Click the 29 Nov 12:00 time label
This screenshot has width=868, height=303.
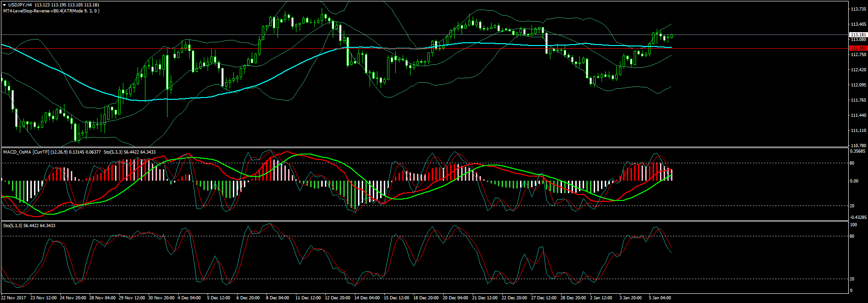(x=132, y=298)
